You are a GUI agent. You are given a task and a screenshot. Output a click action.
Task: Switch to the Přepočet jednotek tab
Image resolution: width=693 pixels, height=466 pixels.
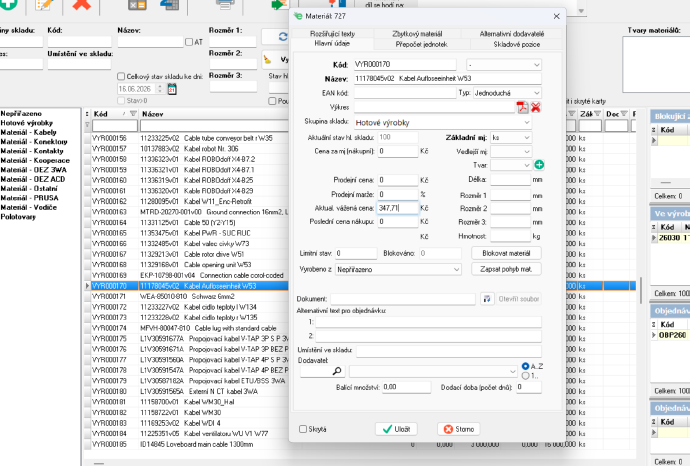pos(421,44)
